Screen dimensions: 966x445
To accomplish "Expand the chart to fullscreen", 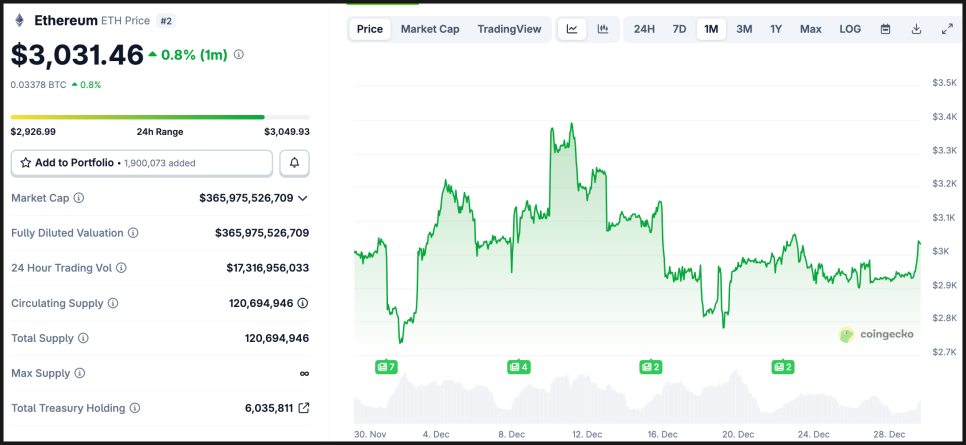I will pyautogui.click(x=947, y=29).
